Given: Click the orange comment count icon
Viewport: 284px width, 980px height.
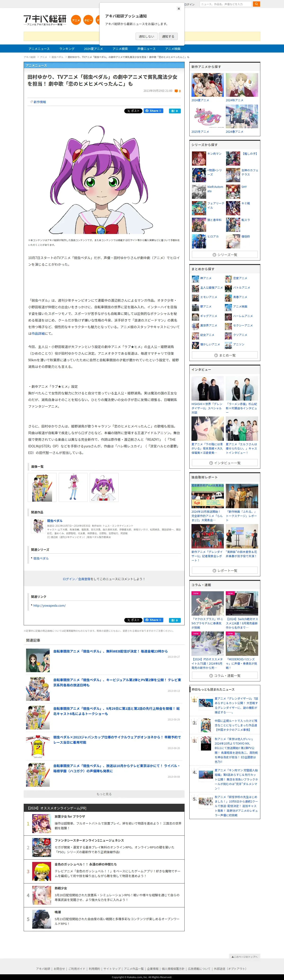Looking at the screenshot, I should click(176, 91).
